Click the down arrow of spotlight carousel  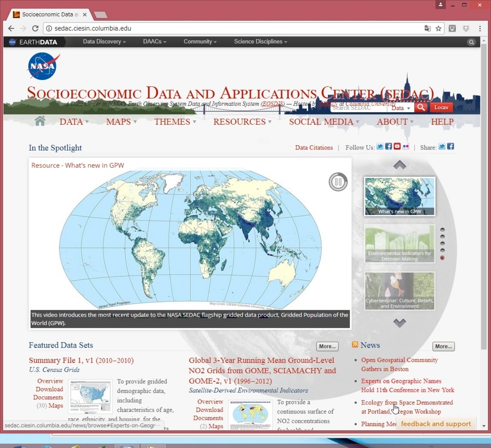tap(399, 323)
